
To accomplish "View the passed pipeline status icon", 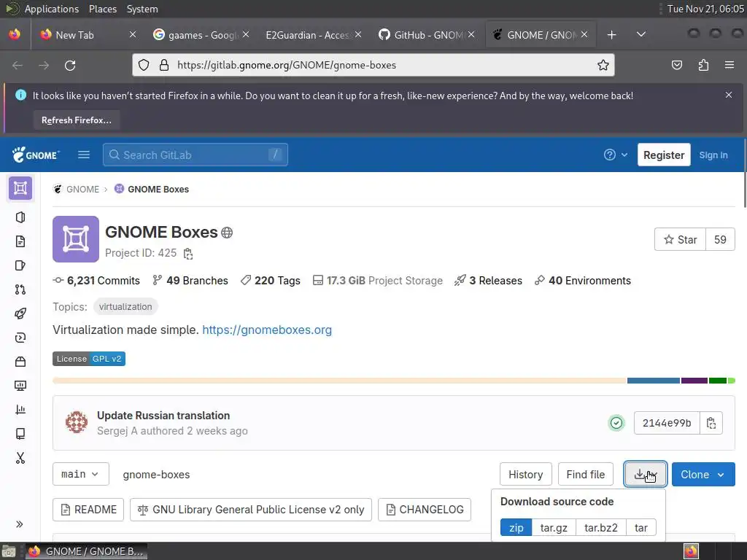I will [x=616, y=423].
